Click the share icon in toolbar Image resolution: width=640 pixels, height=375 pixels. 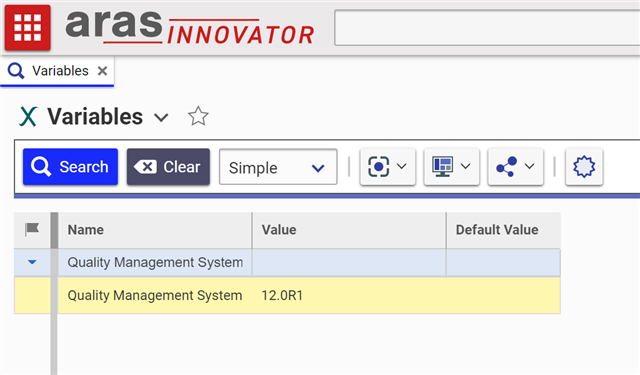507,166
